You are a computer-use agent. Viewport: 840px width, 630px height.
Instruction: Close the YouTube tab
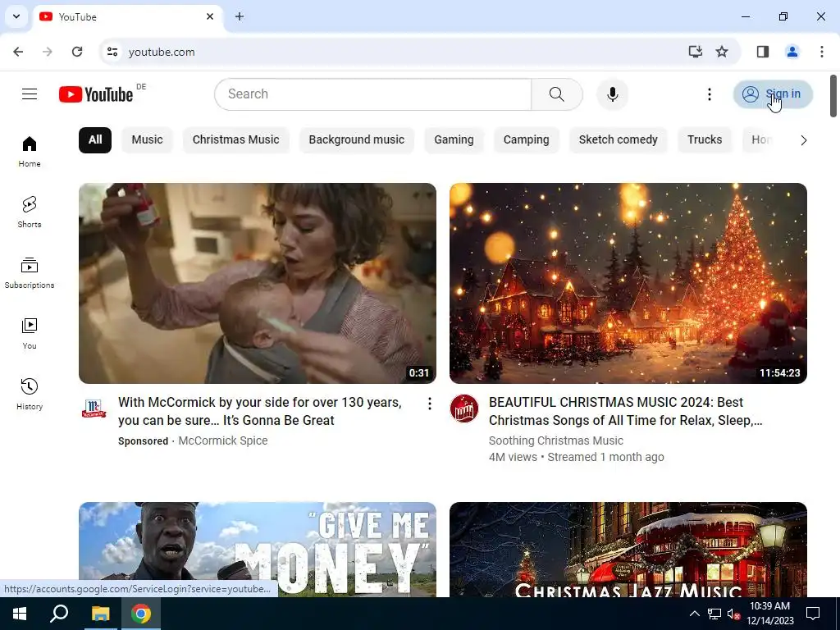[x=210, y=16]
